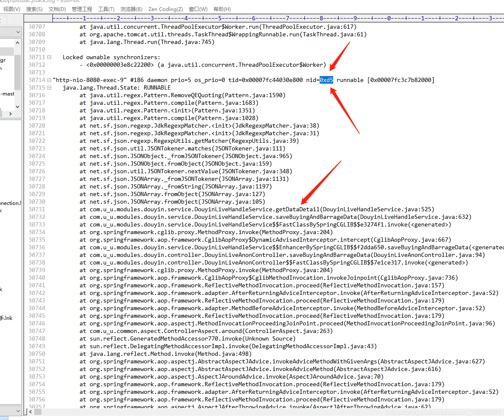The image size is (504, 420).
Task: Open the dropdown atop the left panel
Action: pyautogui.click(x=18, y=32)
